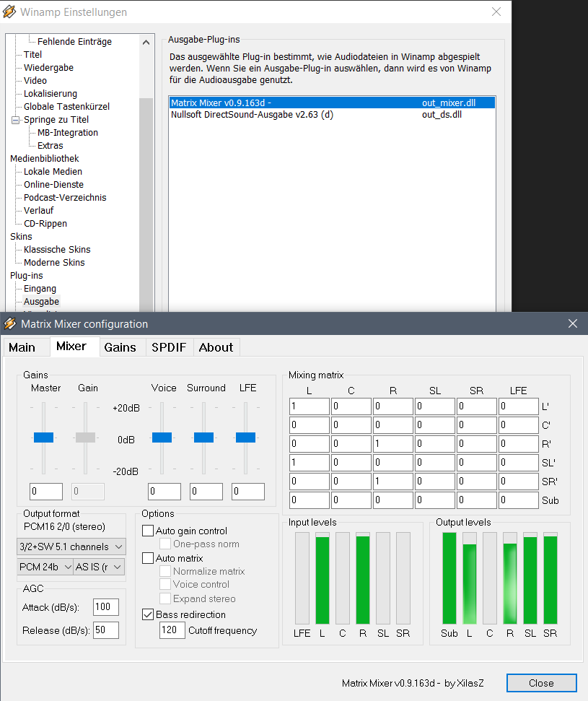Click the R column cell in R' row
Viewport: 588px width, 701px height.
click(x=393, y=444)
